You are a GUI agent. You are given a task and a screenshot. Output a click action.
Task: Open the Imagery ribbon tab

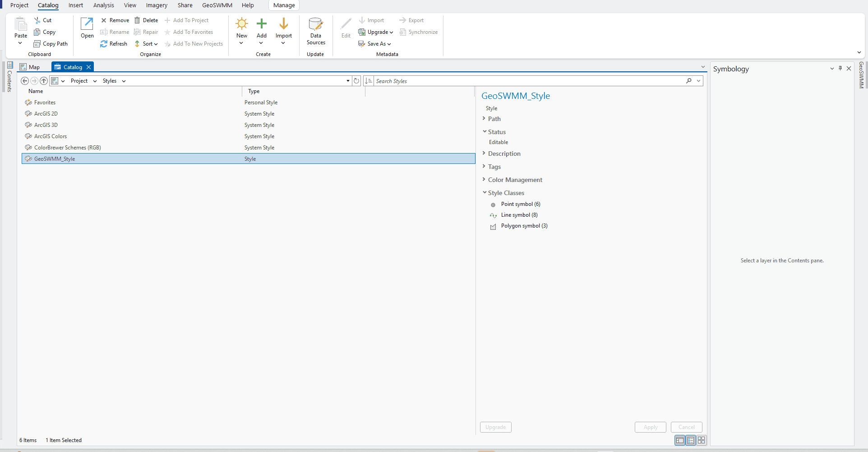(156, 5)
